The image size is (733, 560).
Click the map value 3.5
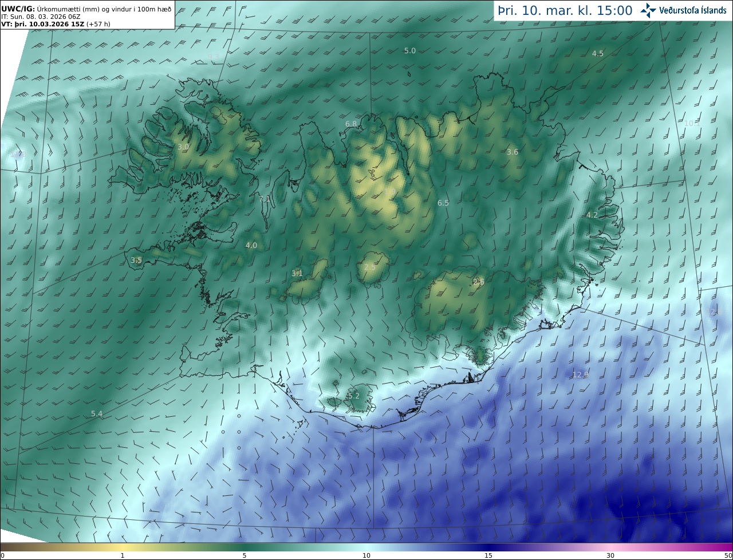click(136, 261)
